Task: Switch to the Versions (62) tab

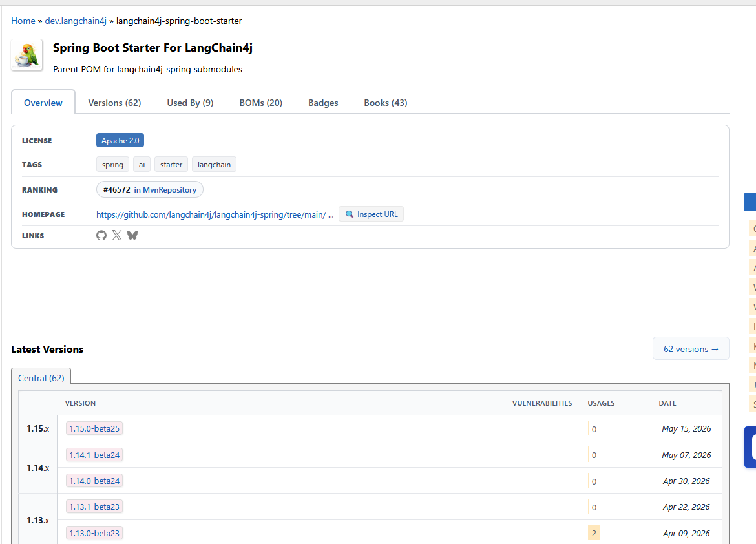Action: click(115, 103)
